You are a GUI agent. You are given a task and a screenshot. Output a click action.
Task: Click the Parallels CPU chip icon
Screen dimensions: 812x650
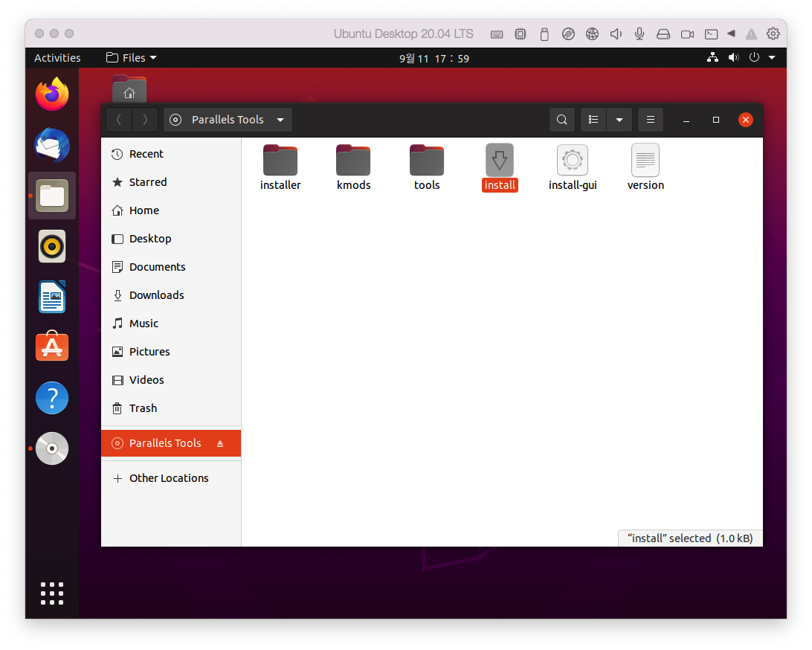click(x=521, y=34)
